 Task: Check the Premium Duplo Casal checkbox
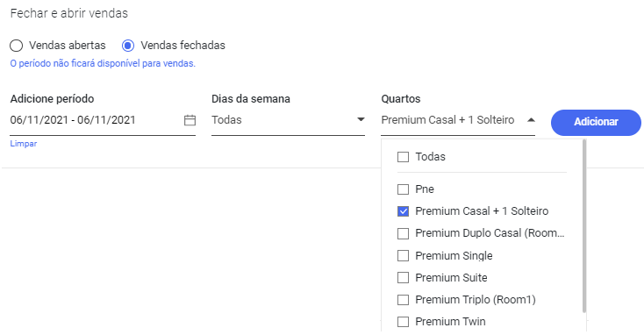(404, 233)
